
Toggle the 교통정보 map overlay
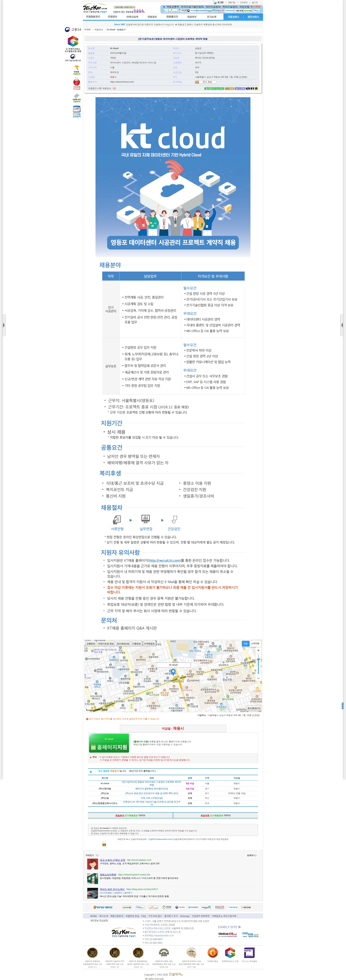(x=90, y=644)
